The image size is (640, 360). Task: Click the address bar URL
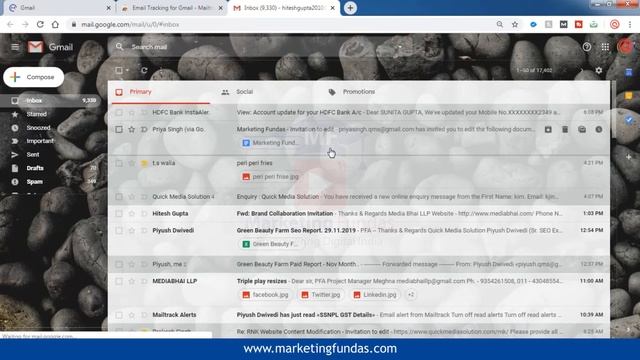(130, 24)
